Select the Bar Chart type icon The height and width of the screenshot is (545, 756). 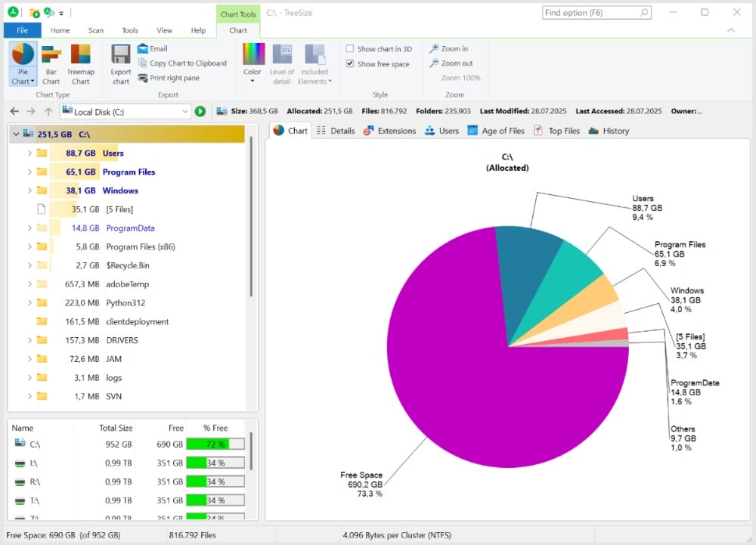[51, 54]
